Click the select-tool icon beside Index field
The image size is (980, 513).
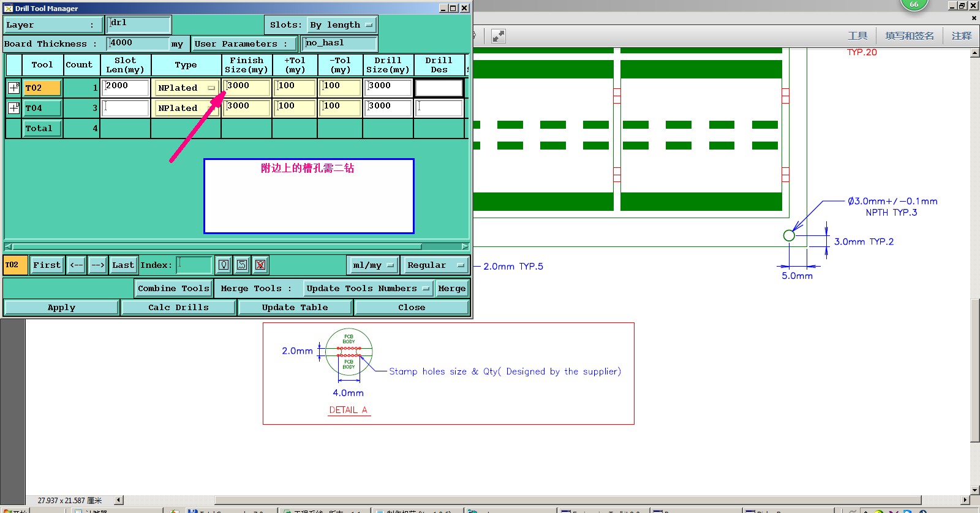[x=242, y=265]
